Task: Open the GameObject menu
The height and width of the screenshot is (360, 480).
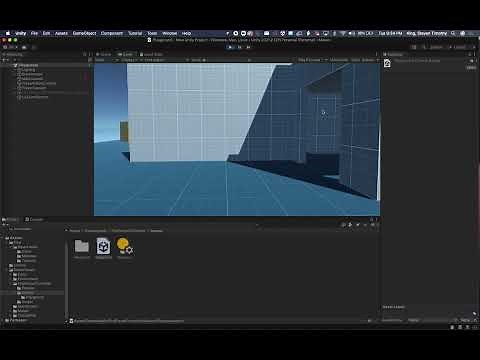Action: tap(84, 33)
